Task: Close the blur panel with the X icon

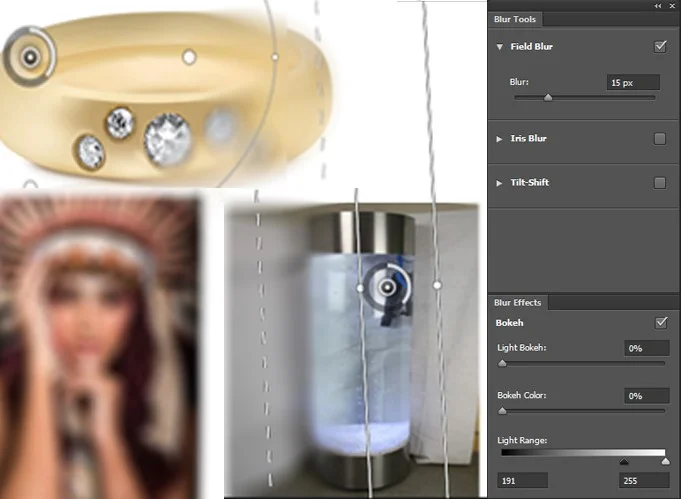Action: 672,6
